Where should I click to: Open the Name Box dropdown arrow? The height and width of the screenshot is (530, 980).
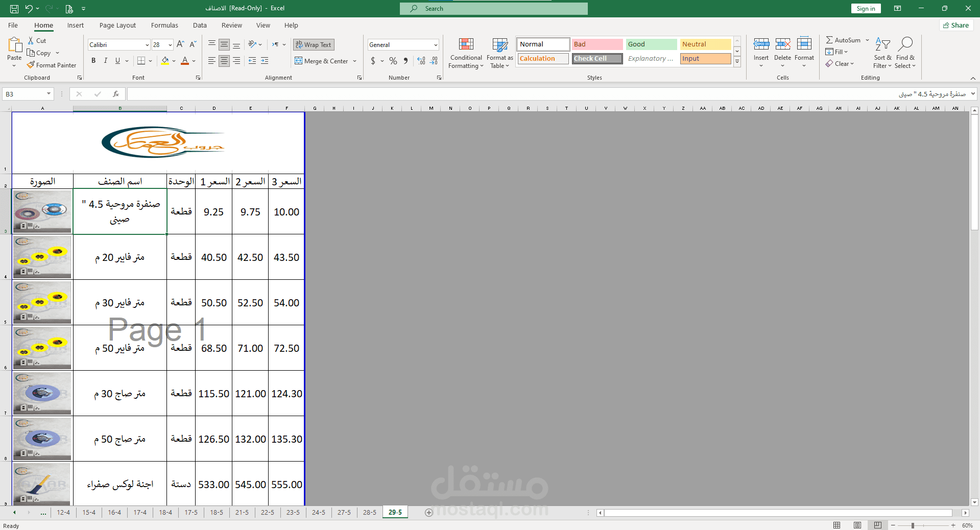click(x=49, y=94)
